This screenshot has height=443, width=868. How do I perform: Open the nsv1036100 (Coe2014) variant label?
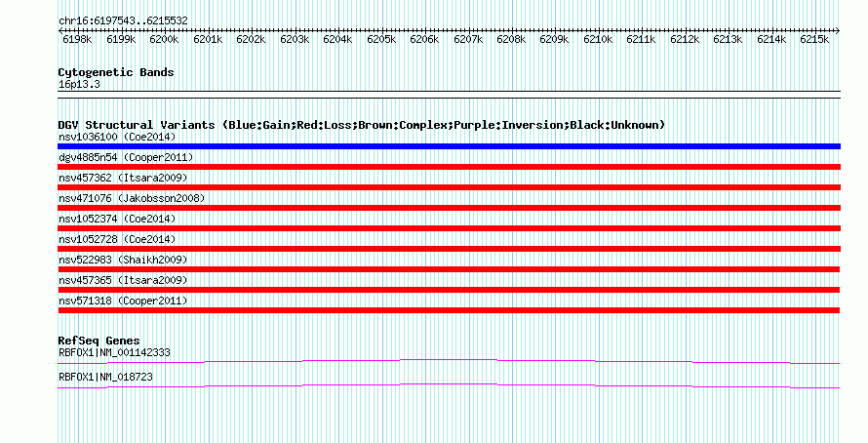point(117,137)
